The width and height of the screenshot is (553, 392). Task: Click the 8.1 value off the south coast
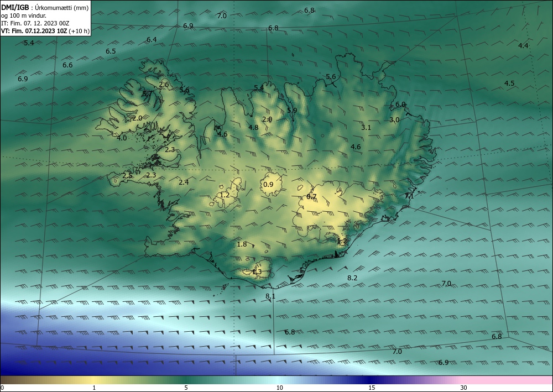tap(270, 296)
